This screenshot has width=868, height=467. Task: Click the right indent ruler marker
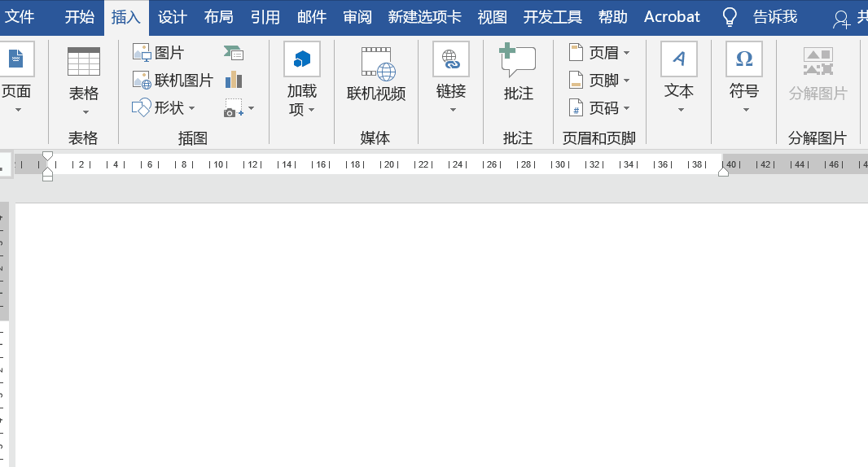(723, 172)
